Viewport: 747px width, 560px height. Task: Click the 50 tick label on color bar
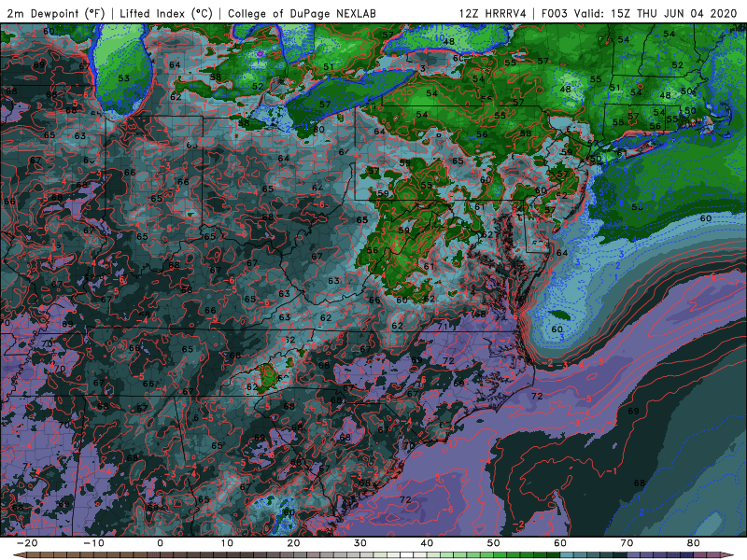pyautogui.click(x=494, y=543)
